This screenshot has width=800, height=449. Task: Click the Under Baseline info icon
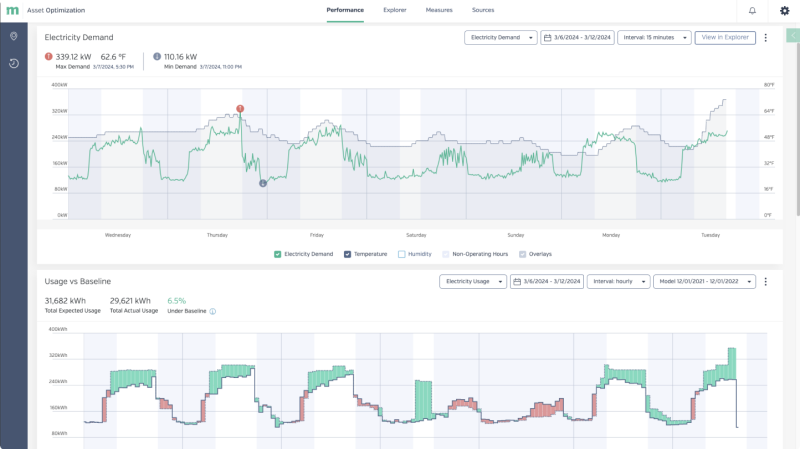[x=213, y=311]
